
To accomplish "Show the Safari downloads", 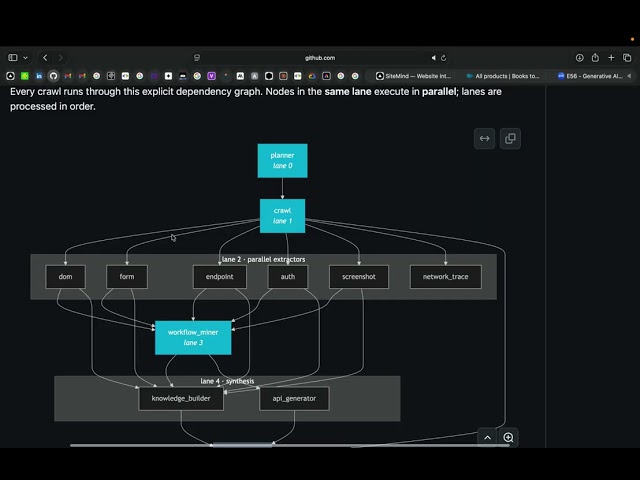I will [x=579, y=58].
